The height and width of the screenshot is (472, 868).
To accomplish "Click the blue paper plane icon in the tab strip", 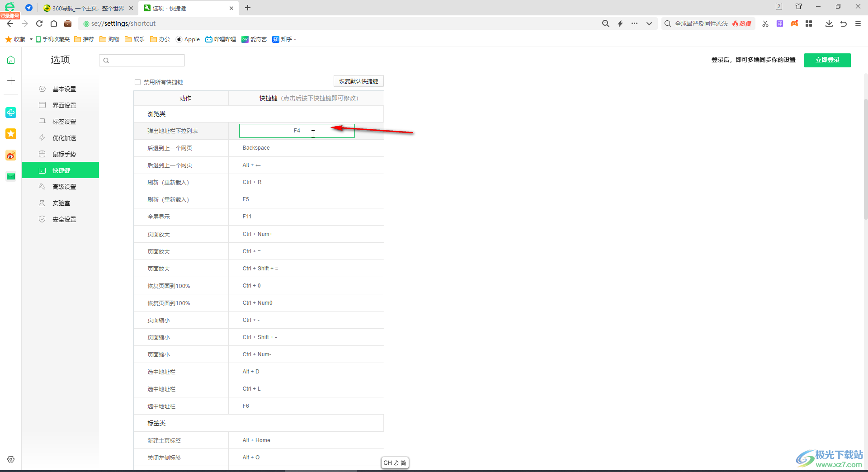I will 29,8.
